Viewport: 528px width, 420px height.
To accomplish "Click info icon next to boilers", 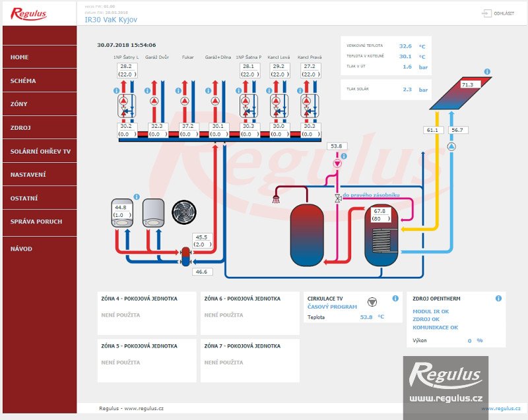I will pyautogui.click(x=137, y=197).
